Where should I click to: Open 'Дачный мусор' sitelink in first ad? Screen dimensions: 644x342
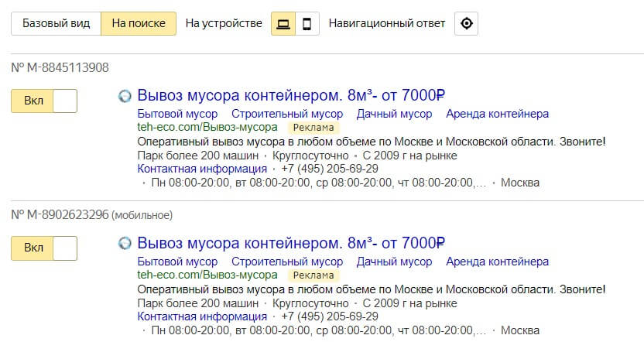[394, 114]
